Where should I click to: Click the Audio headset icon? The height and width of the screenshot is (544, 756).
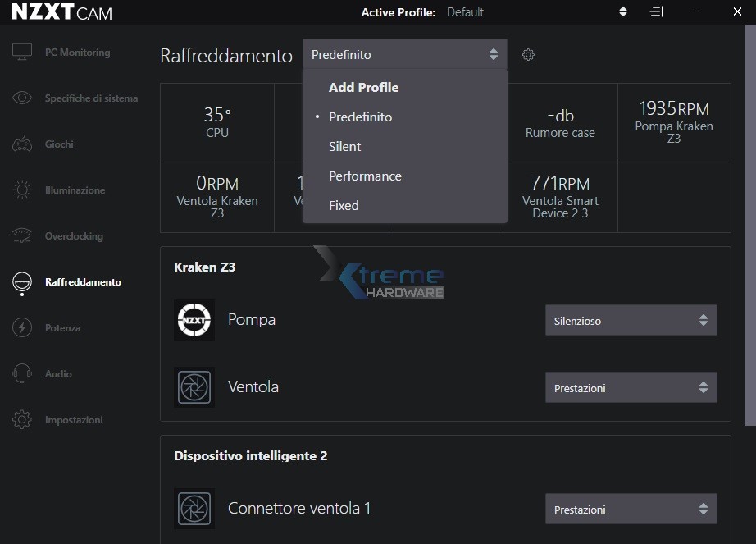[22, 374]
